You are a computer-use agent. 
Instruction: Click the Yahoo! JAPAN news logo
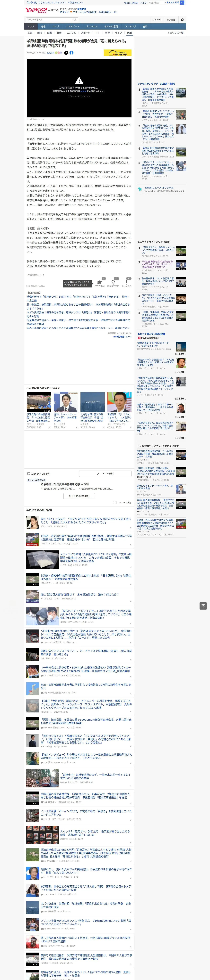click(x=42, y=10)
